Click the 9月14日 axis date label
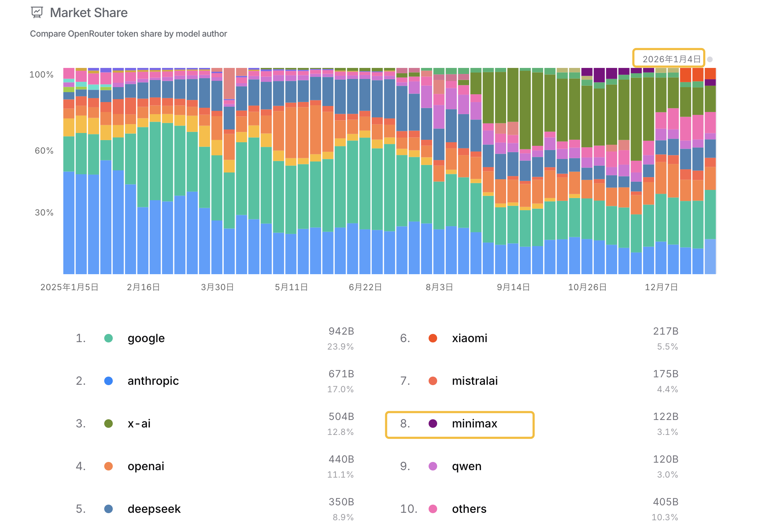Screen dimensions: 769x532 click(513, 287)
